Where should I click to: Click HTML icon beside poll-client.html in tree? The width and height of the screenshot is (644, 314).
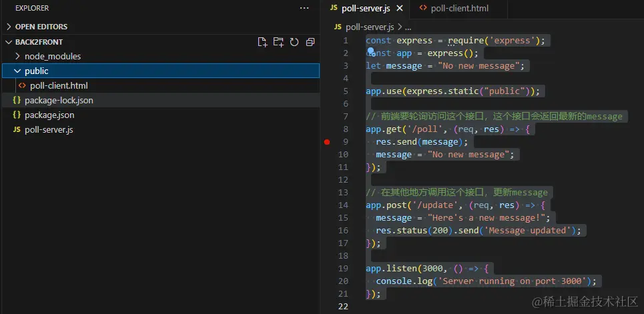coord(22,86)
